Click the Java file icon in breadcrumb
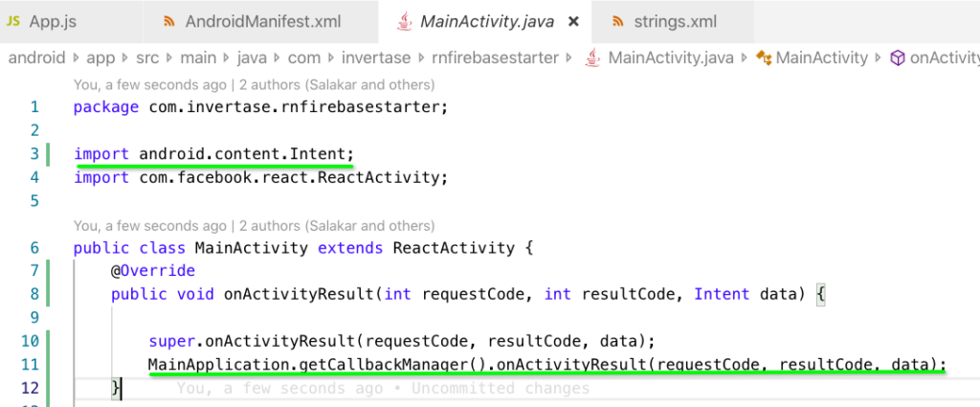980x407 pixels. pos(591,58)
